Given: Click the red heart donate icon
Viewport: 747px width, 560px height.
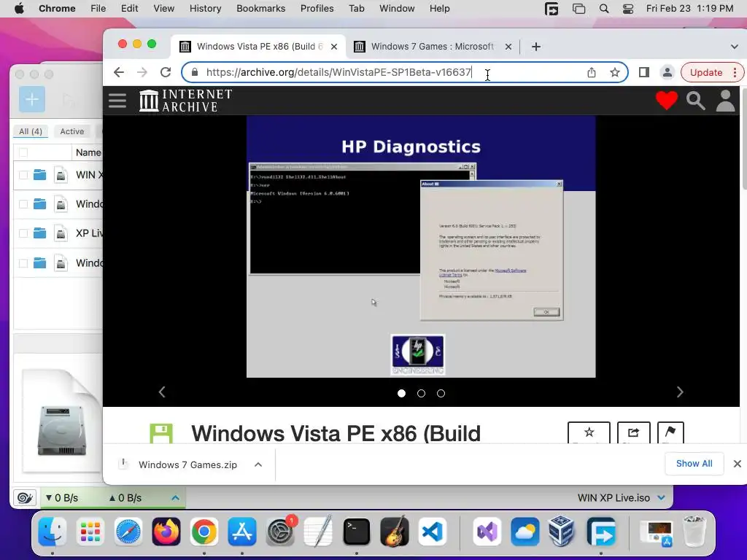Looking at the screenshot, I should click(x=667, y=101).
